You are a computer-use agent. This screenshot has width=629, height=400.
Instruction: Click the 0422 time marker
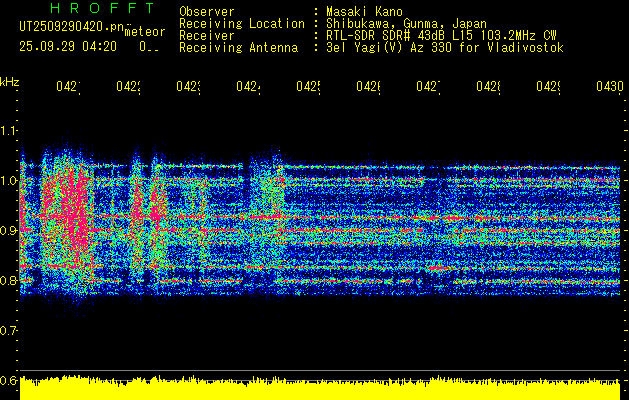point(128,87)
